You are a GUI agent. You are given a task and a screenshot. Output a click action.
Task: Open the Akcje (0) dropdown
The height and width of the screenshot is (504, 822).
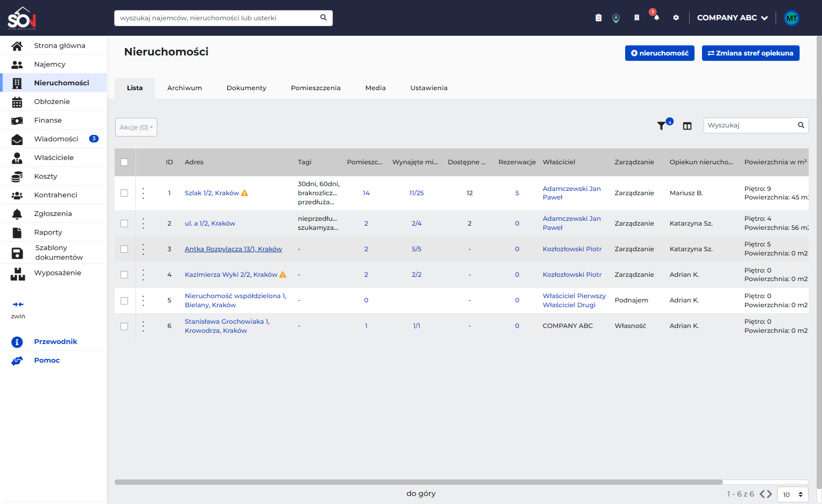pos(136,127)
